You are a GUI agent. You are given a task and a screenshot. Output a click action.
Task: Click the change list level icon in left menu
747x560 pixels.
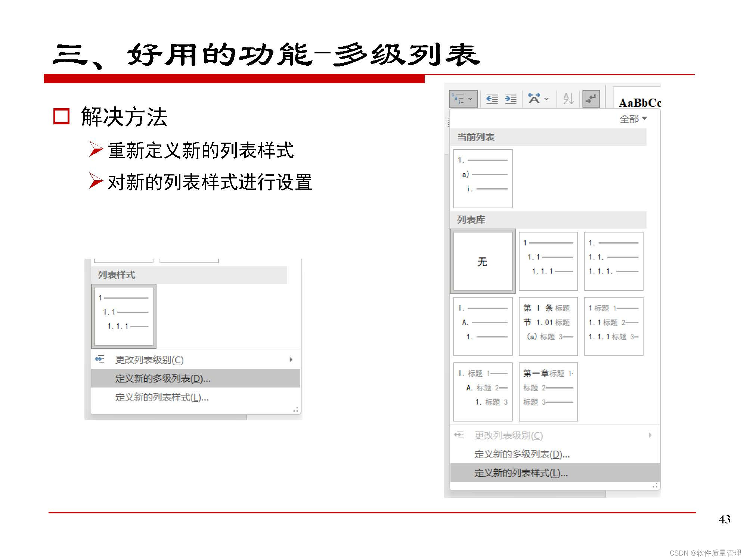point(100,359)
